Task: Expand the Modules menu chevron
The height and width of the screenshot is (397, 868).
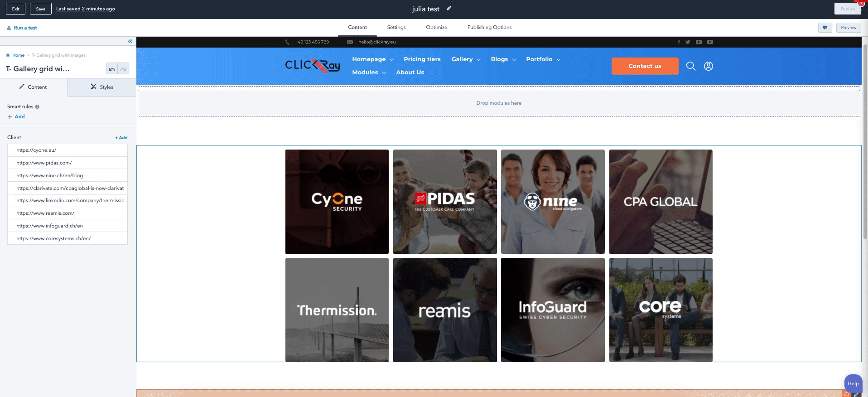Action: click(x=384, y=73)
